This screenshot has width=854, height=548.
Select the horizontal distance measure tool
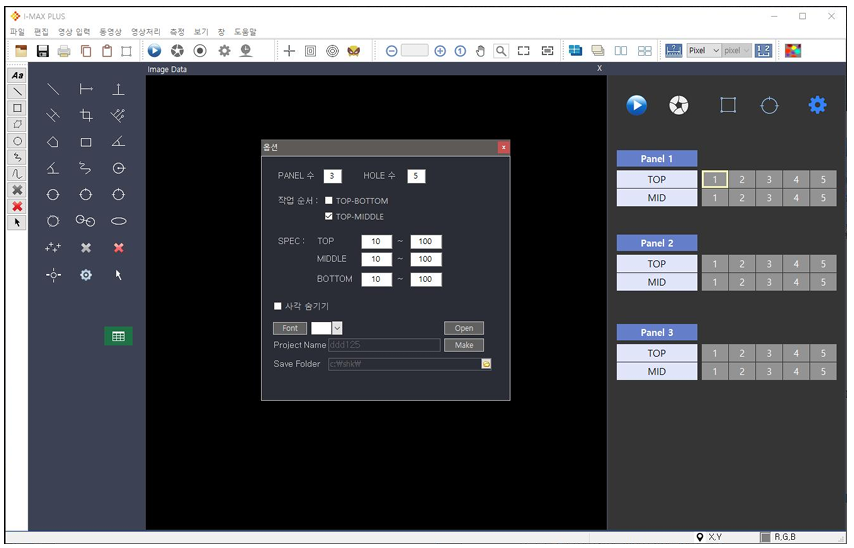86,89
